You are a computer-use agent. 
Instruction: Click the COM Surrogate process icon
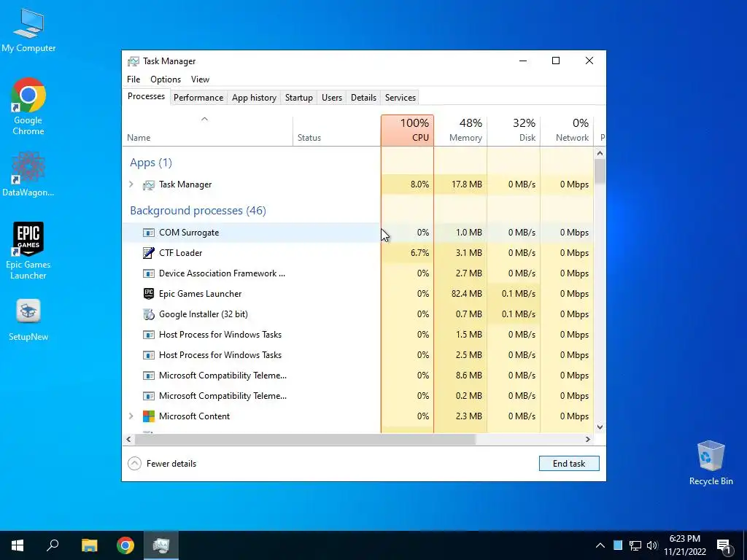[x=149, y=233]
